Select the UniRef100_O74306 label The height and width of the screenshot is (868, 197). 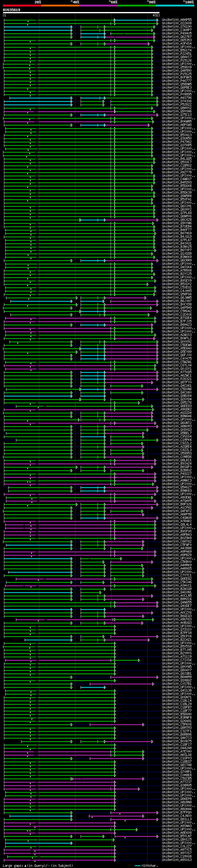coord(177,101)
